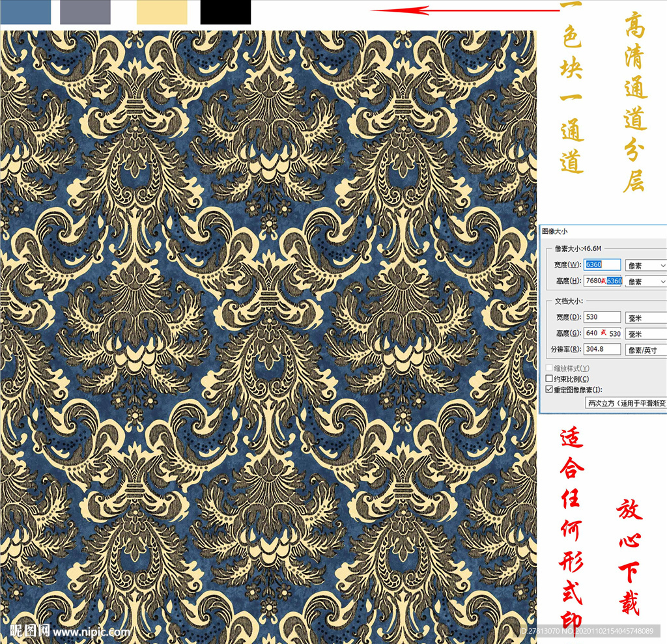
Task: Click the damask pattern preview image
Action: click(268, 337)
